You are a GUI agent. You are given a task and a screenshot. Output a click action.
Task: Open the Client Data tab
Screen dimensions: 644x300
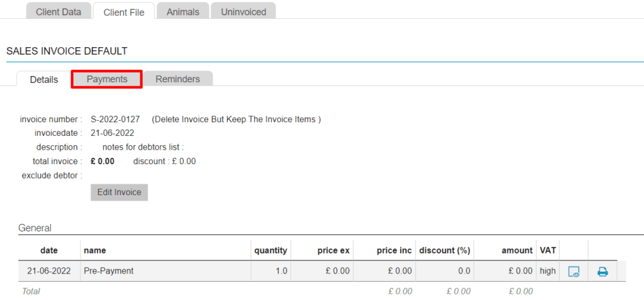tap(58, 12)
